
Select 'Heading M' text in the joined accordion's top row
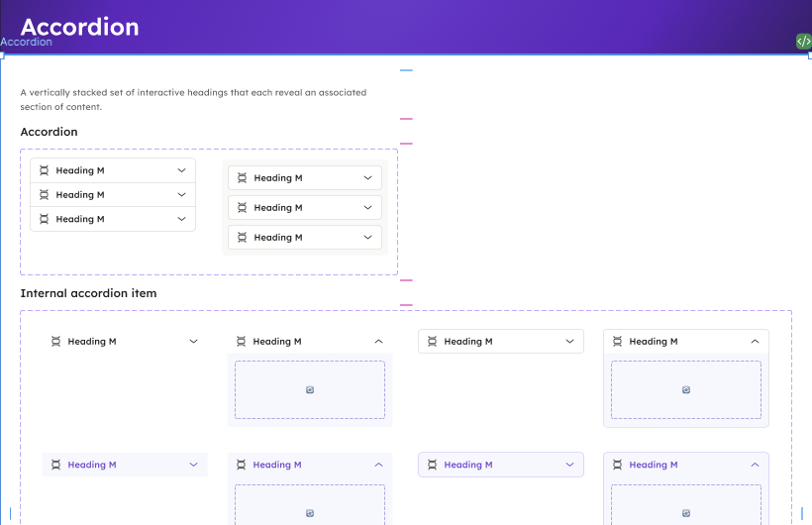(80, 170)
